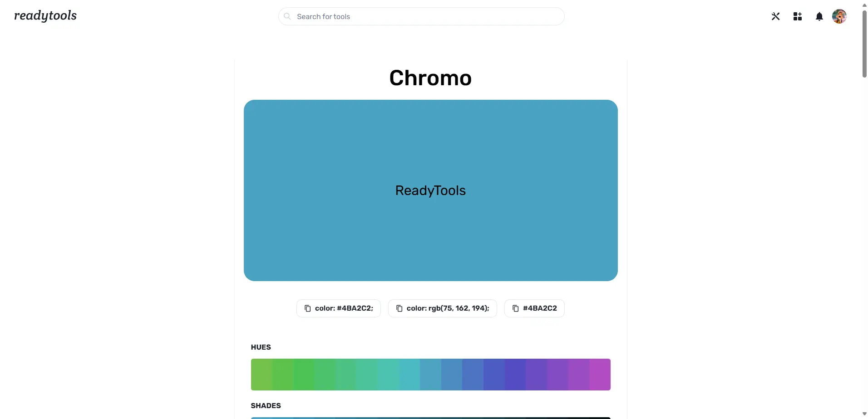The width and height of the screenshot is (868, 419).
Task: Open the add tools grid icon
Action: tap(797, 16)
